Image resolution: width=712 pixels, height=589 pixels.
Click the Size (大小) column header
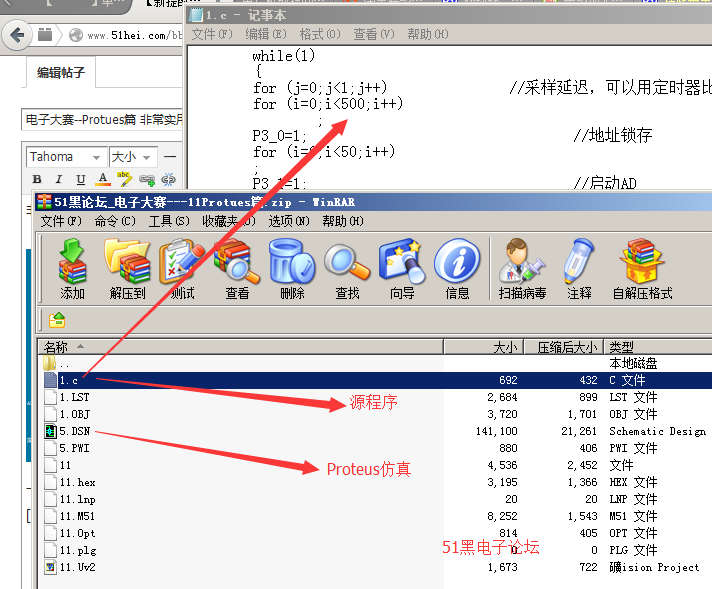tap(484, 347)
